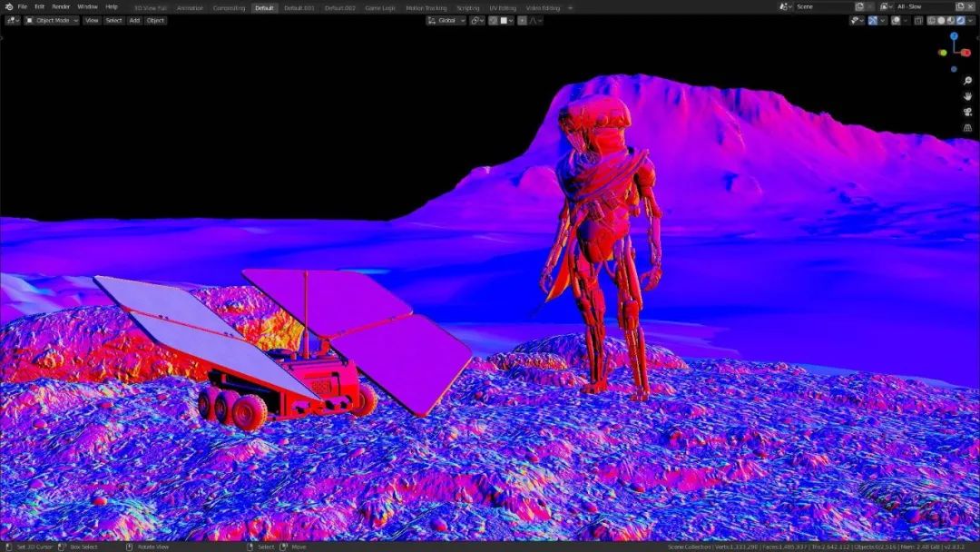
Task: Click the color swatch in the header
Action: click(505, 20)
